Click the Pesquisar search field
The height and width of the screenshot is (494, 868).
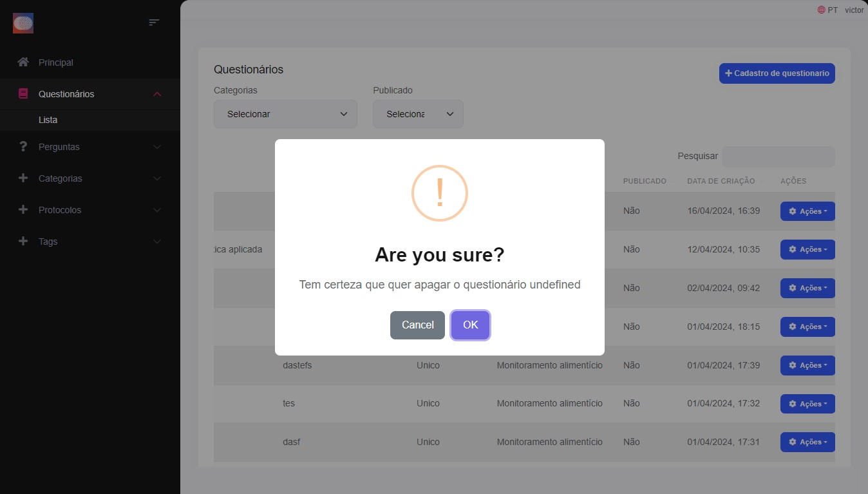coord(778,157)
